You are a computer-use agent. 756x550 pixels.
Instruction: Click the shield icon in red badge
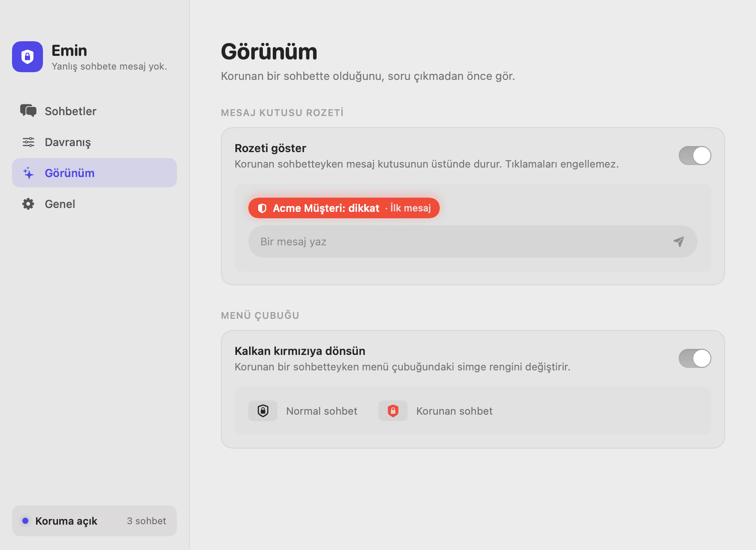coord(262,208)
